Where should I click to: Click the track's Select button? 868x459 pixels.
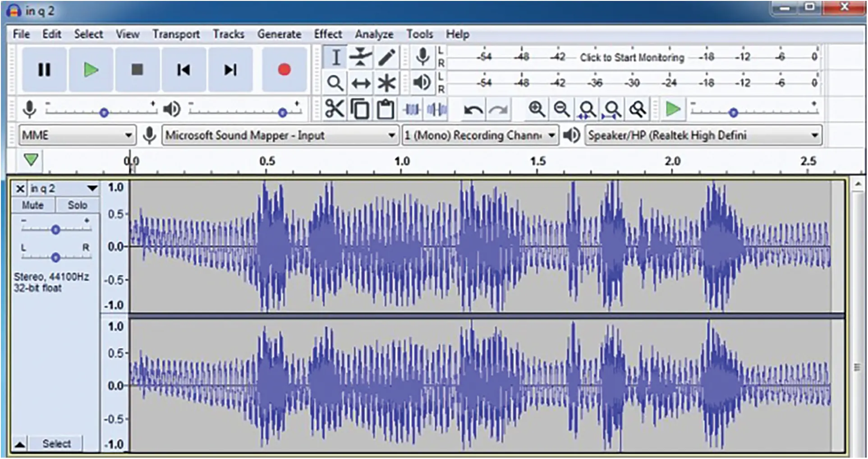click(x=56, y=444)
